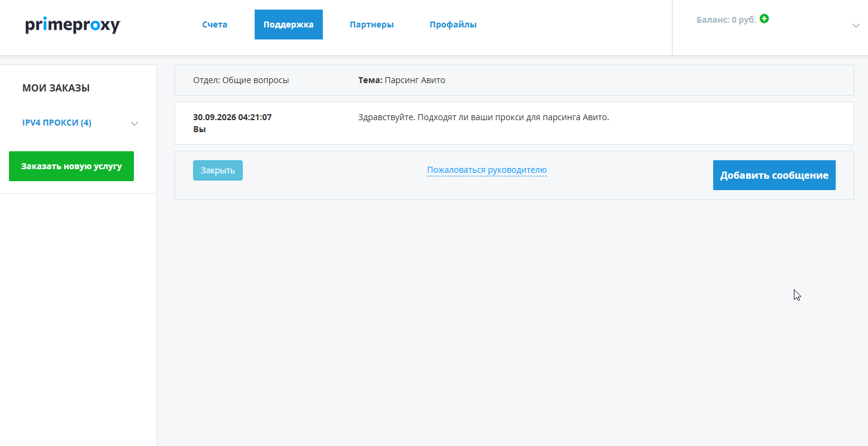The height and width of the screenshot is (446, 868).
Task: Open the Поддержка tab
Action: [289, 25]
